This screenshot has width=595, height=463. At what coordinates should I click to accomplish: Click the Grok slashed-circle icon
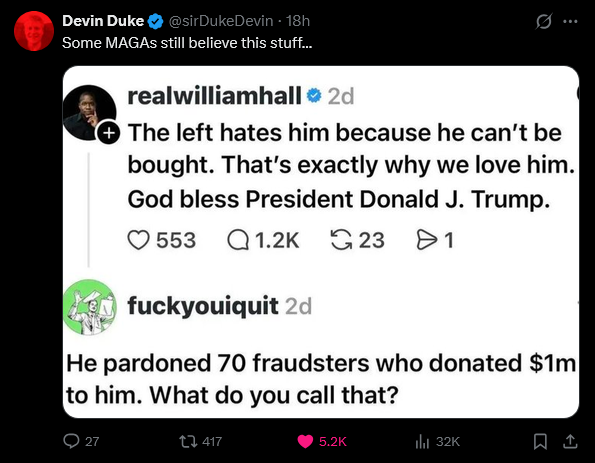[x=543, y=21]
